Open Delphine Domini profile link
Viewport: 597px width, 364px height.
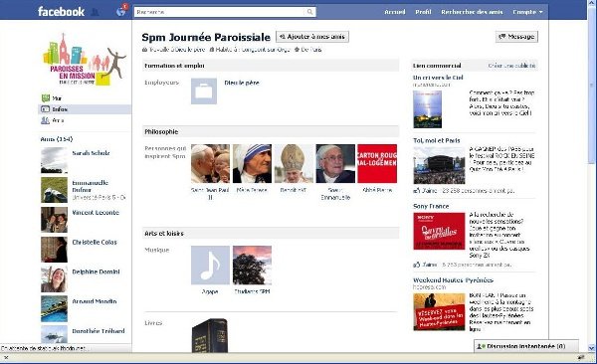pyautogui.click(x=96, y=272)
